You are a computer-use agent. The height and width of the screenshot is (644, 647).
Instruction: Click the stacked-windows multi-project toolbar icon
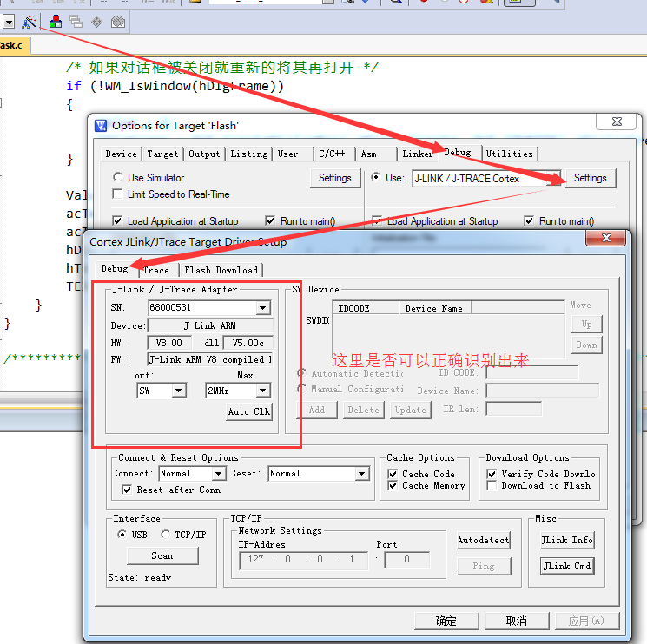pos(76,22)
